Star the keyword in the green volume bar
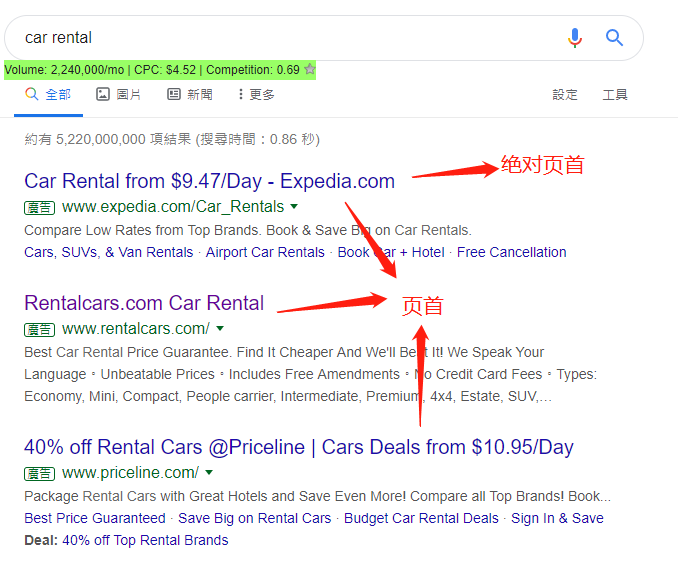The image size is (678, 572). click(310, 69)
